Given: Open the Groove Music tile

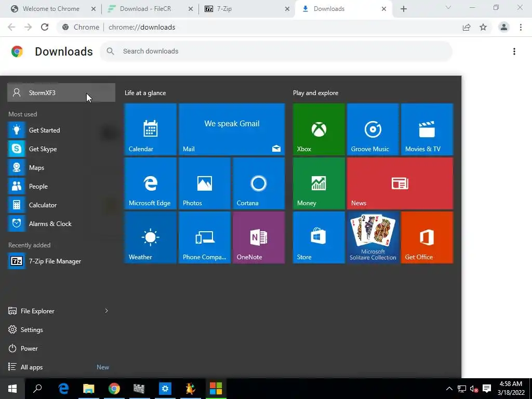Looking at the screenshot, I should 373,129.
